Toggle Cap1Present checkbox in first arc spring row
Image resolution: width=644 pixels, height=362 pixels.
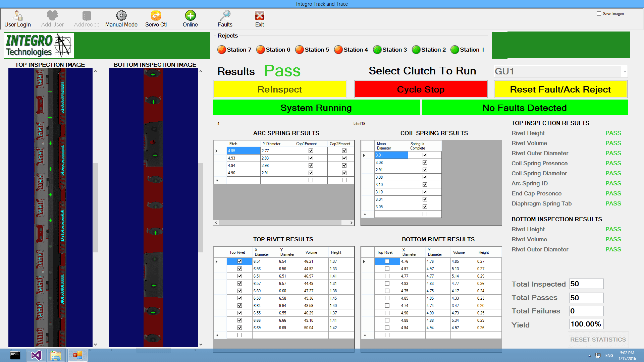(311, 151)
